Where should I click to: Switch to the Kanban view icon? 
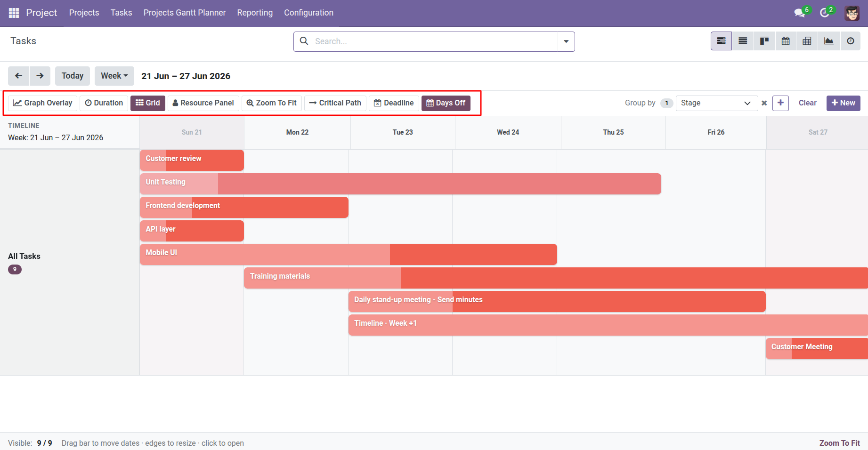764,41
